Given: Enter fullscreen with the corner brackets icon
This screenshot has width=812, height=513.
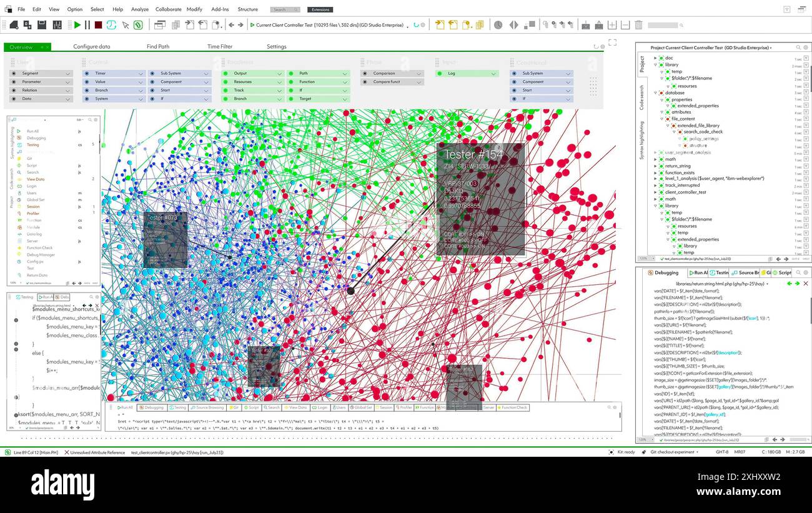Looking at the screenshot, I should click(612, 42).
